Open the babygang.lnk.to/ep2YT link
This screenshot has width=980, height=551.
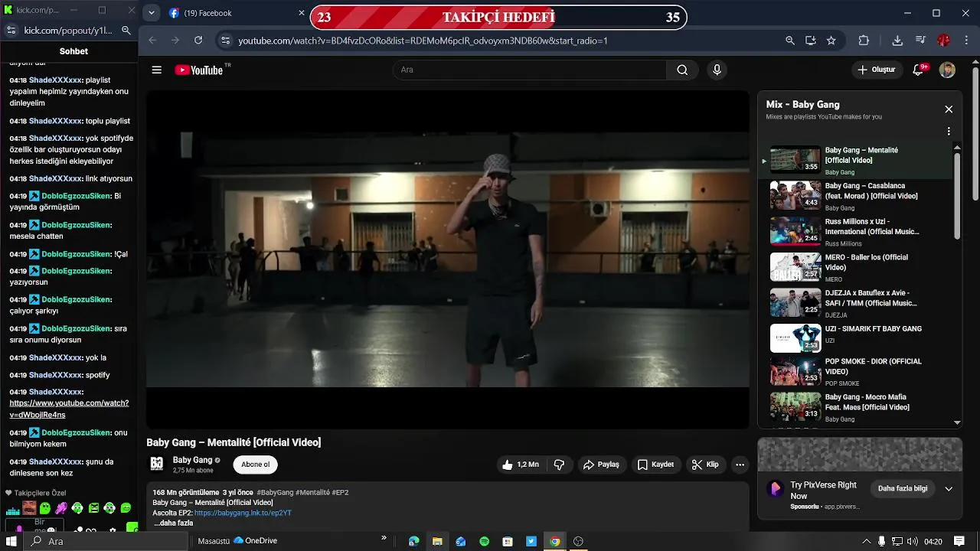point(243,513)
